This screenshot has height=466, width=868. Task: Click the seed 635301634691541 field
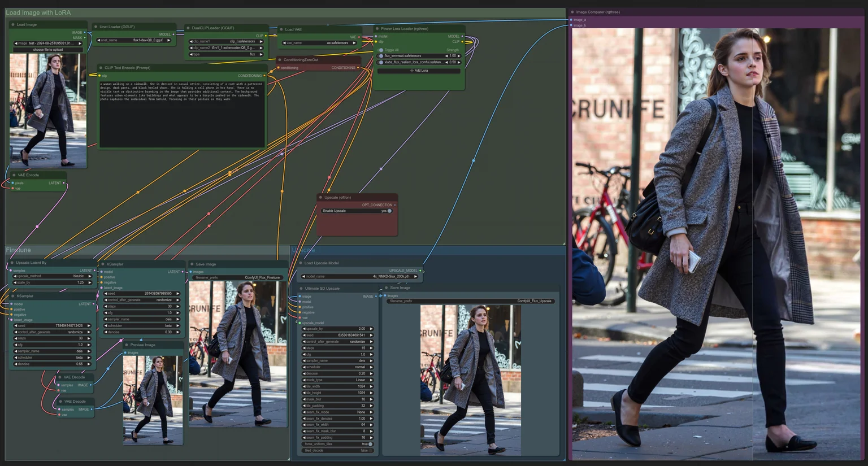(337, 335)
